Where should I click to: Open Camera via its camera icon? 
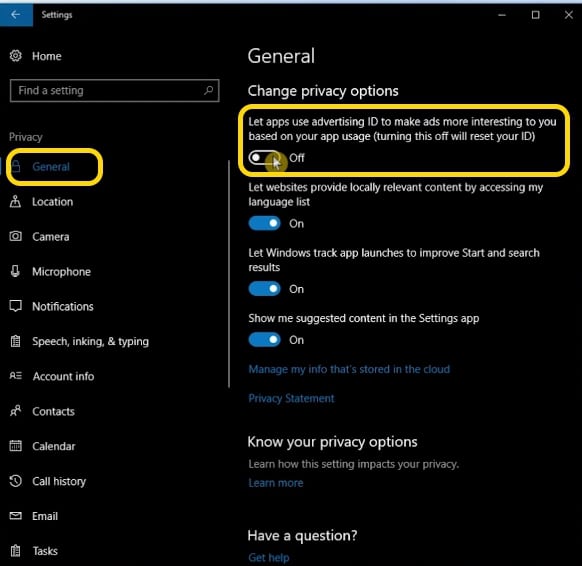coord(16,236)
